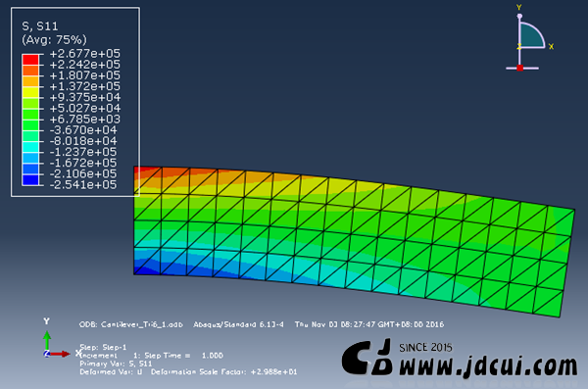588x389 pixels.
Task: Select the dark blue legend swatch for -2.541e+05
Action: 30,179
